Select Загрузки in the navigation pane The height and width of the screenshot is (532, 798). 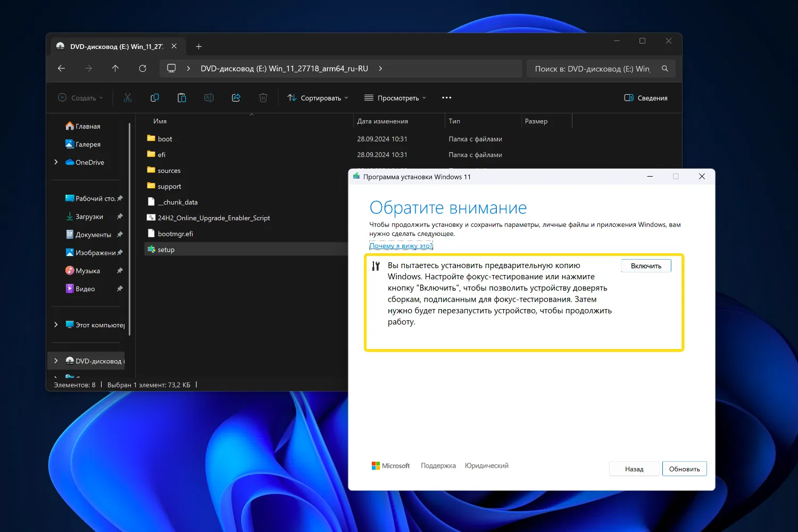pyautogui.click(x=89, y=217)
